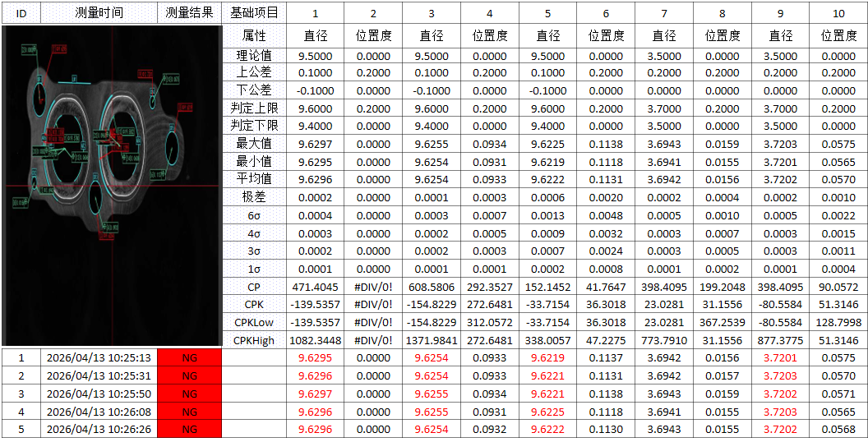
Task: Select column header 10
Action: 838,14
